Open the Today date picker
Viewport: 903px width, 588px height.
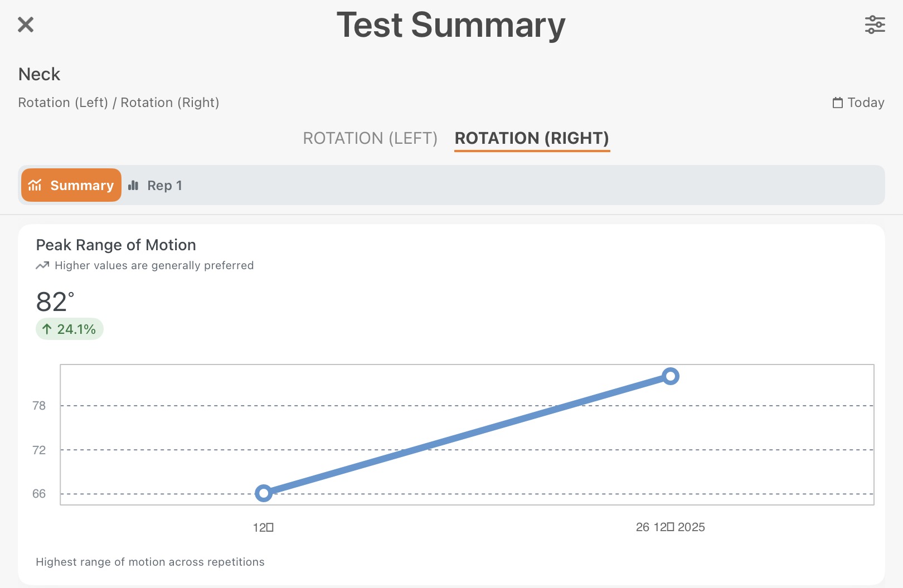point(858,103)
